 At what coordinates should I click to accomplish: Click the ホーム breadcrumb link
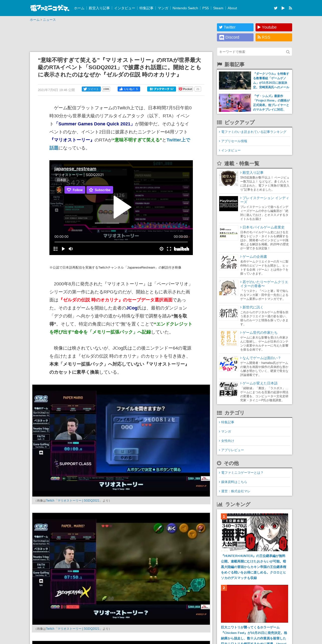pos(35,20)
